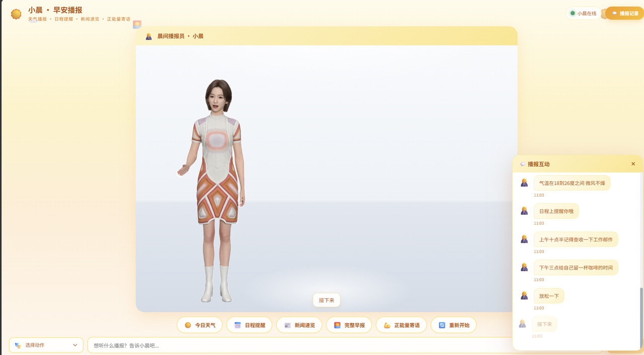Click message 上午十点半记得查收一下工作邮件
The width and height of the screenshot is (644, 355).
click(x=576, y=239)
